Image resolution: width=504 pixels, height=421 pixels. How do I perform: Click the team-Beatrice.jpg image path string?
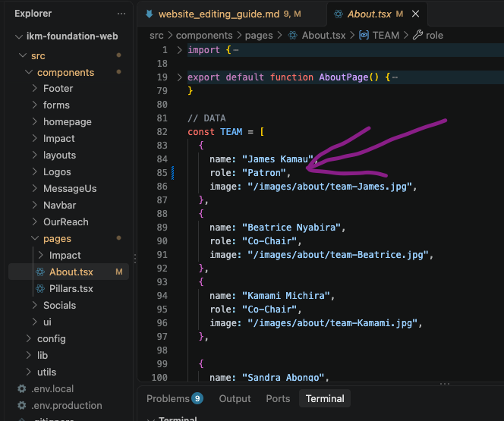[x=338, y=255]
